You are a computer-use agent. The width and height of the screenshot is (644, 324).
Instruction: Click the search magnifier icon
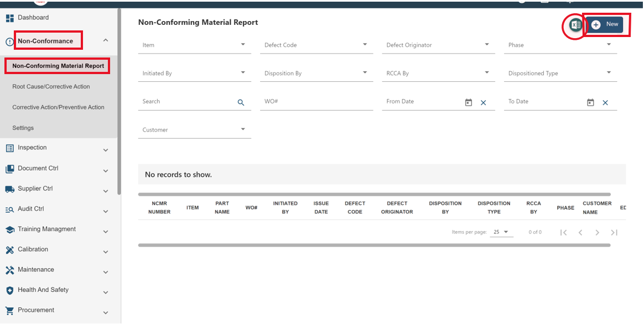(241, 102)
